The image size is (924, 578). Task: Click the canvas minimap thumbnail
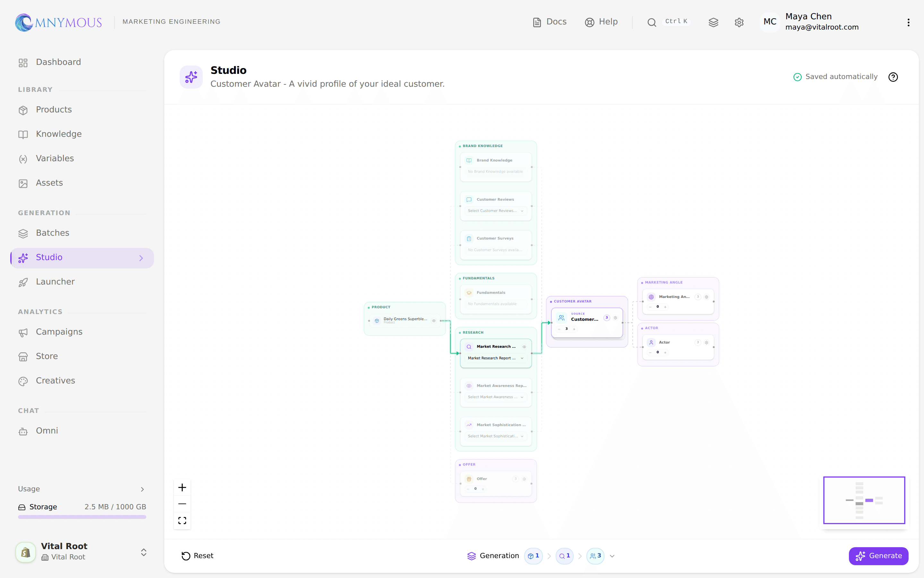coord(864,500)
